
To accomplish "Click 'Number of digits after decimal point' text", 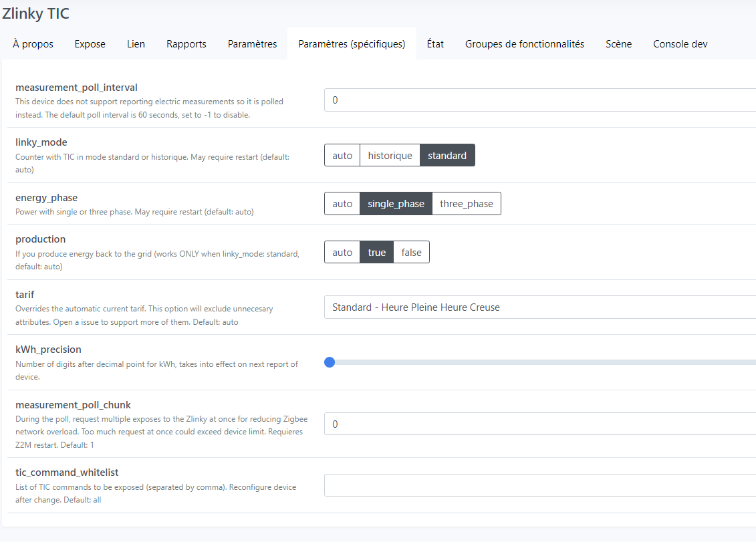I will tap(156, 370).
